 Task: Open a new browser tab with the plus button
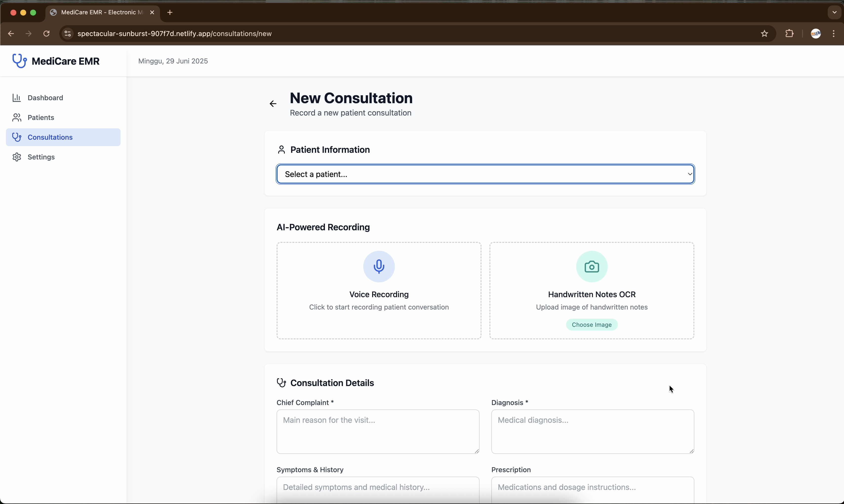click(170, 13)
